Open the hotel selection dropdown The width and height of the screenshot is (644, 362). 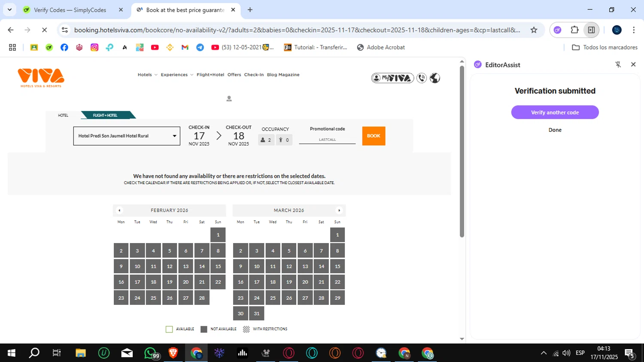[127, 136]
